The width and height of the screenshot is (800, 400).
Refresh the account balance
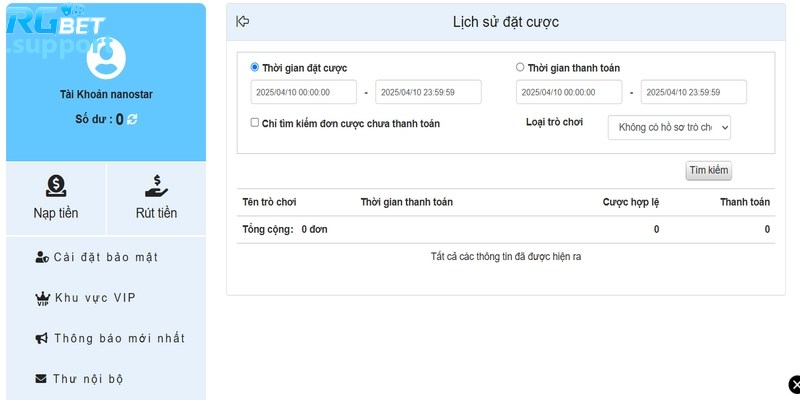(132, 119)
